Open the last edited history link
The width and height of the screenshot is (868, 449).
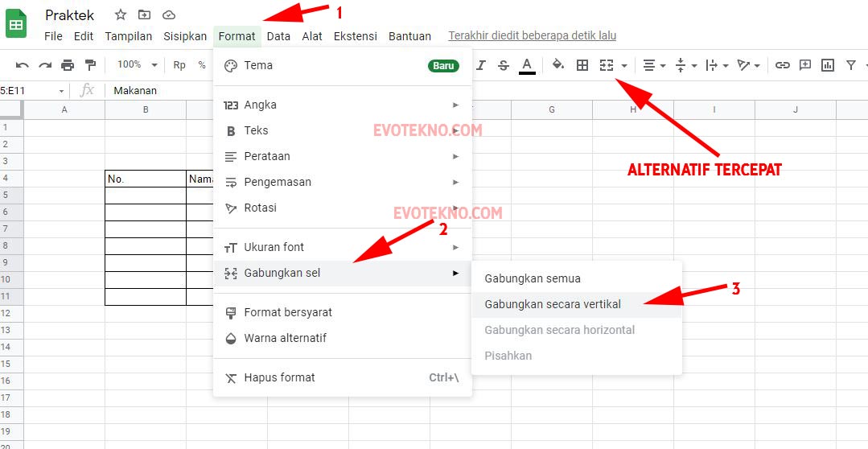(532, 36)
